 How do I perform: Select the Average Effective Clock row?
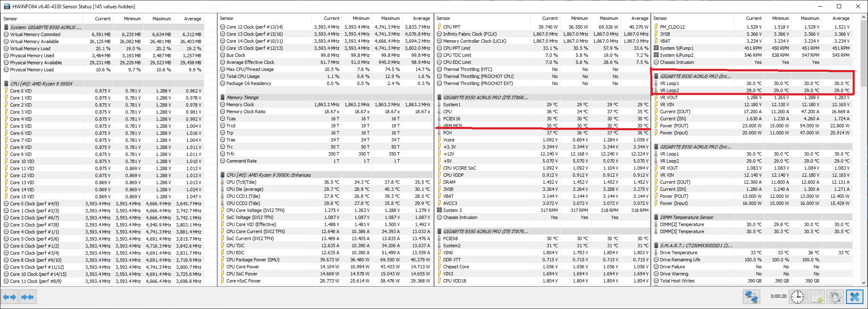click(x=325, y=62)
